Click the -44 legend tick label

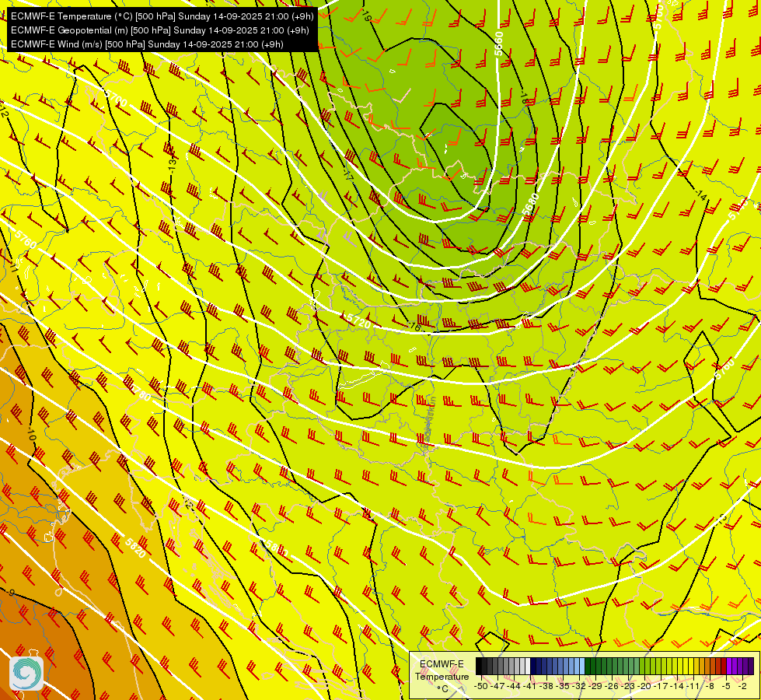514,687
